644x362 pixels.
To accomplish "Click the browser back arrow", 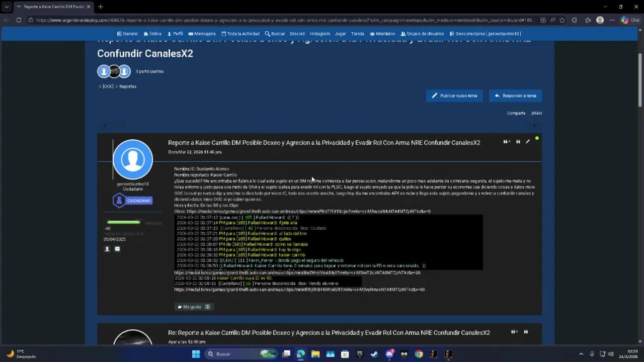I will click(7, 20).
